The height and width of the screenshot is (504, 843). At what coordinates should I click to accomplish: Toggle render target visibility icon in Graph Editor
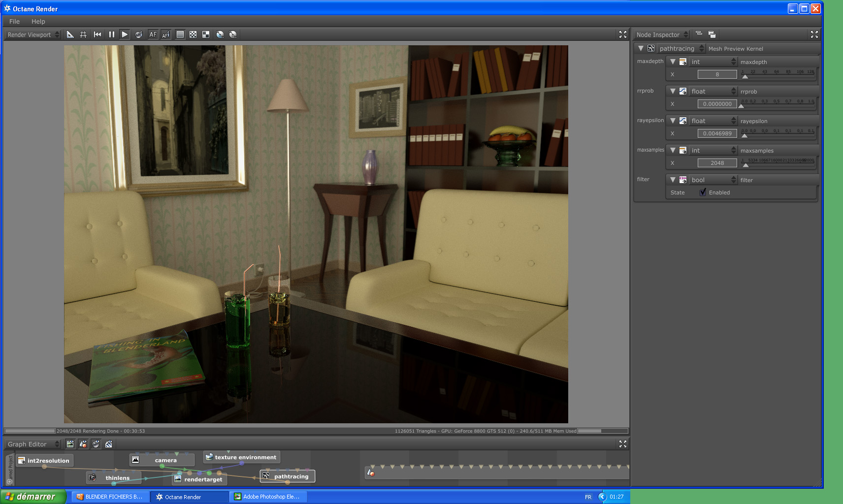tap(70, 444)
